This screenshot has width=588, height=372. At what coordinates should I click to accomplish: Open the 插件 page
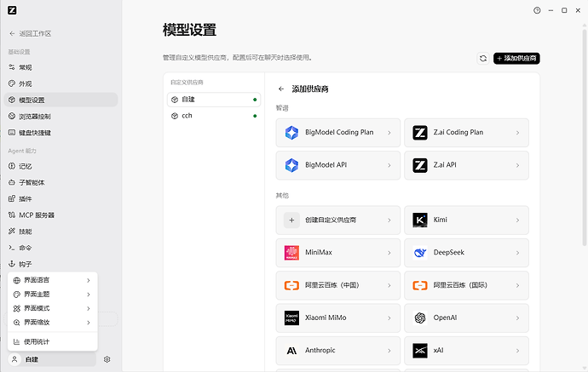(x=61, y=199)
